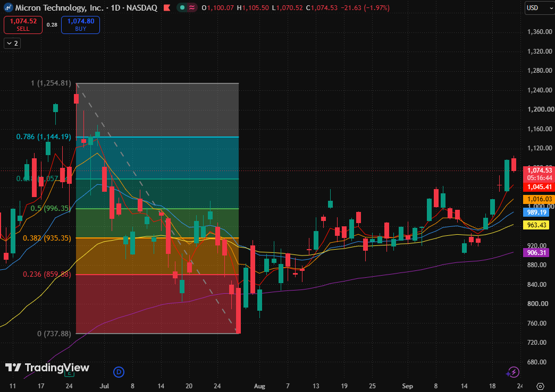
Task: Click the change value −21.63 (−1.97%)
Action: point(365,7)
